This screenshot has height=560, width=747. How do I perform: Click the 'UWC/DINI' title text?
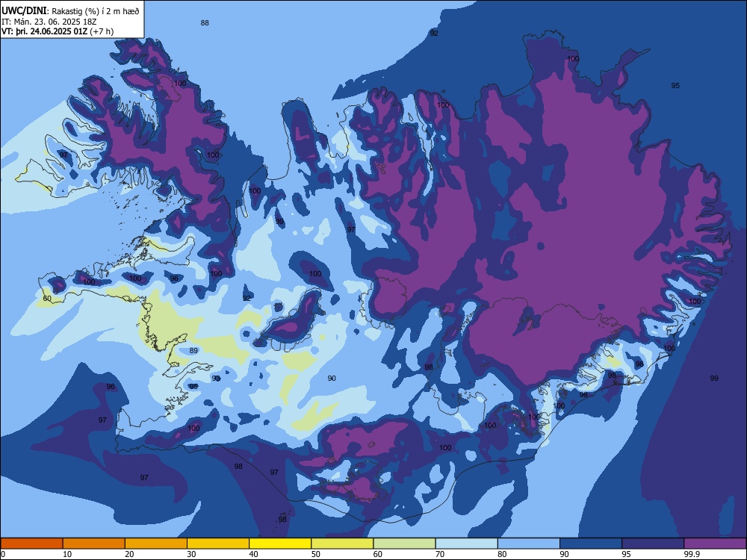(x=24, y=11)
